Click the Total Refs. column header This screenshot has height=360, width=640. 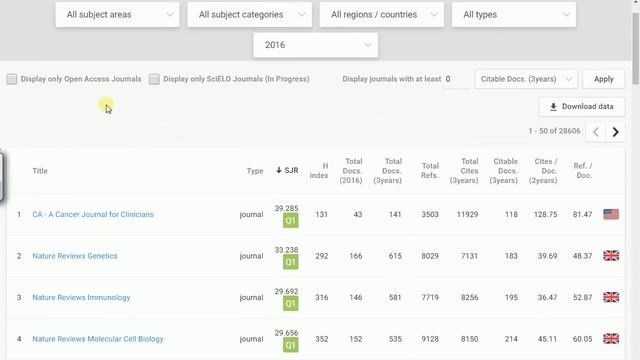[430, 171]
